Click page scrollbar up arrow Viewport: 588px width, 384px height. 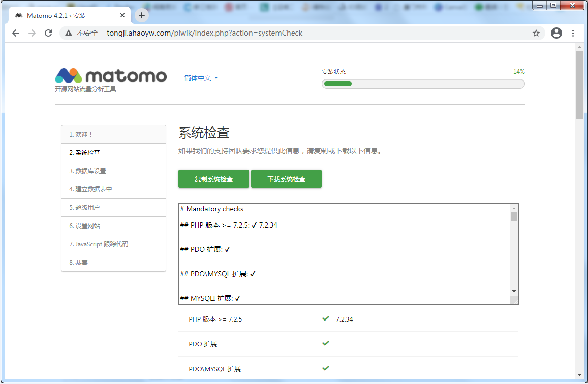click(579, 47)
